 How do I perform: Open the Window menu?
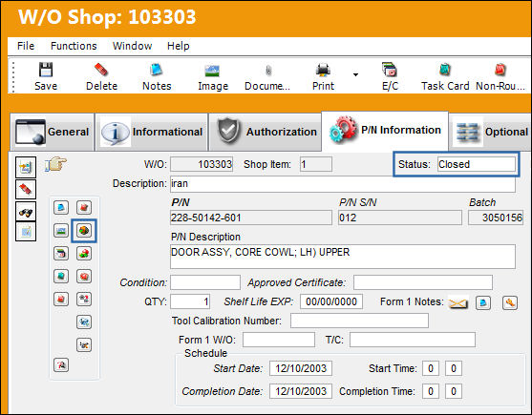point(132,46)
